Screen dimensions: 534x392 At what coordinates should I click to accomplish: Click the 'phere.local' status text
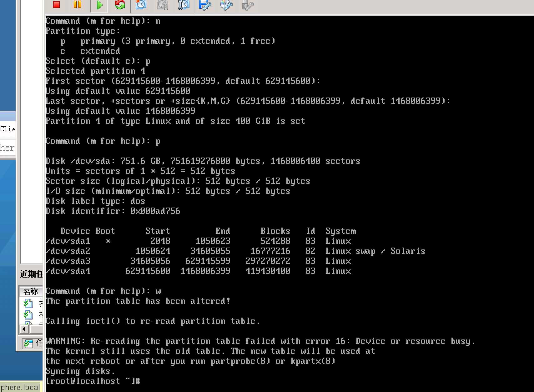click(20, 387)
